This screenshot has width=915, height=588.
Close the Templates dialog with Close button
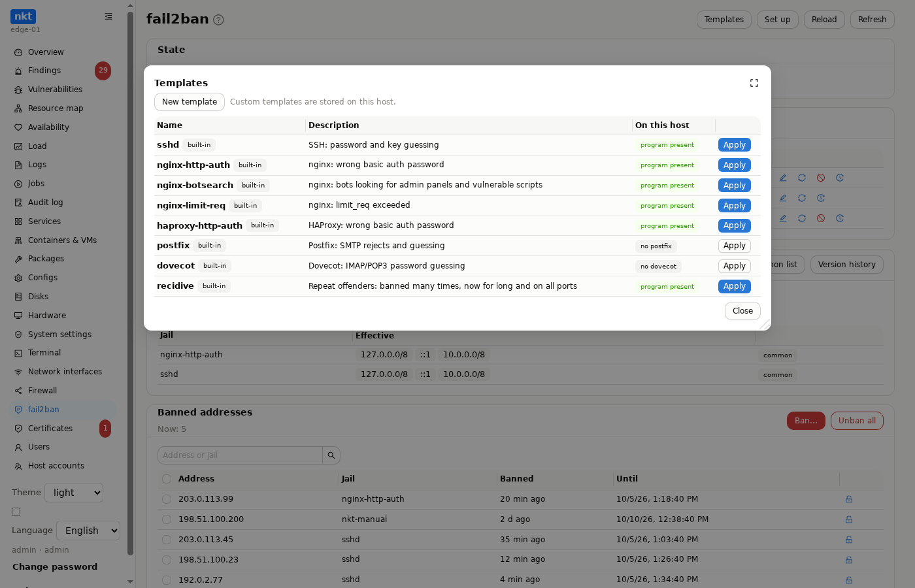click(742, 311)
